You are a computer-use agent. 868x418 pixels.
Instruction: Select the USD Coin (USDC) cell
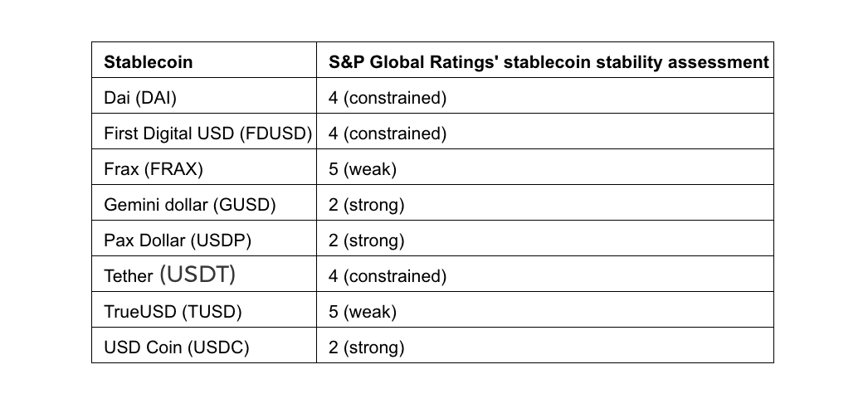pos(177,348)
